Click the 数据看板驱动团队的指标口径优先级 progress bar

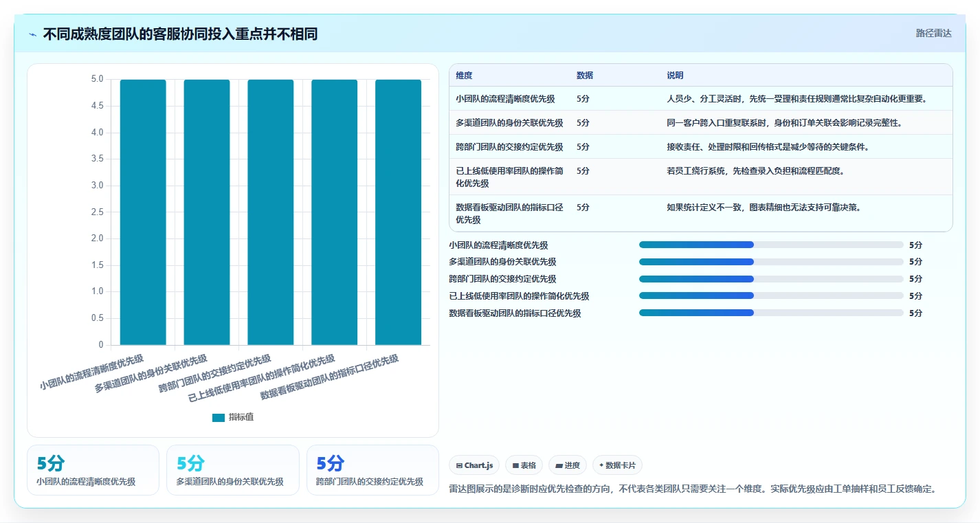click(x=771, y=313)
